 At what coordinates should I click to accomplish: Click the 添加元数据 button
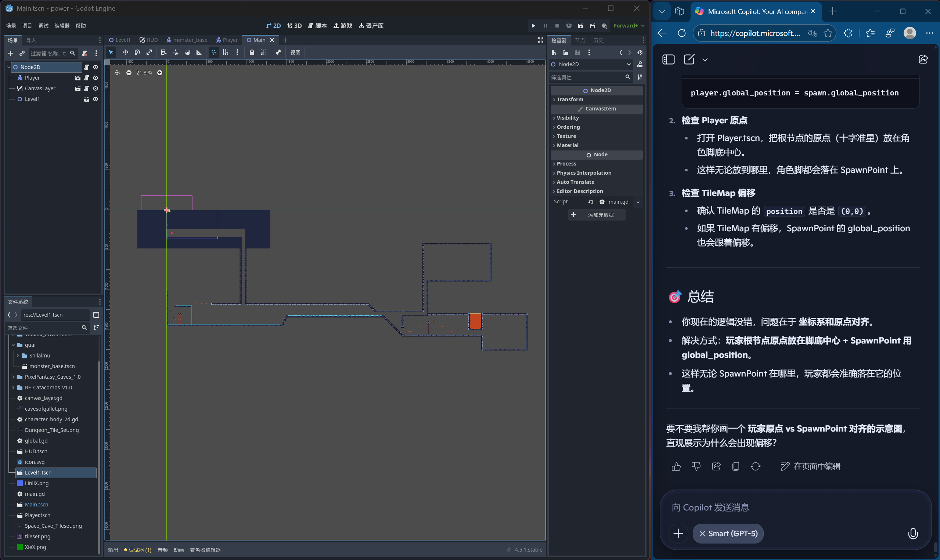(x=597, y=215)
